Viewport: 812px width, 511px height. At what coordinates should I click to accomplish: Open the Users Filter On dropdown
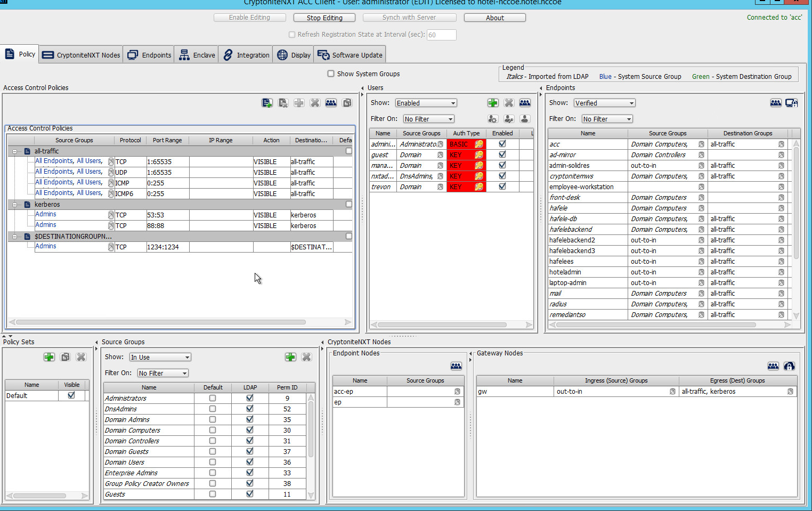point(428,119)
